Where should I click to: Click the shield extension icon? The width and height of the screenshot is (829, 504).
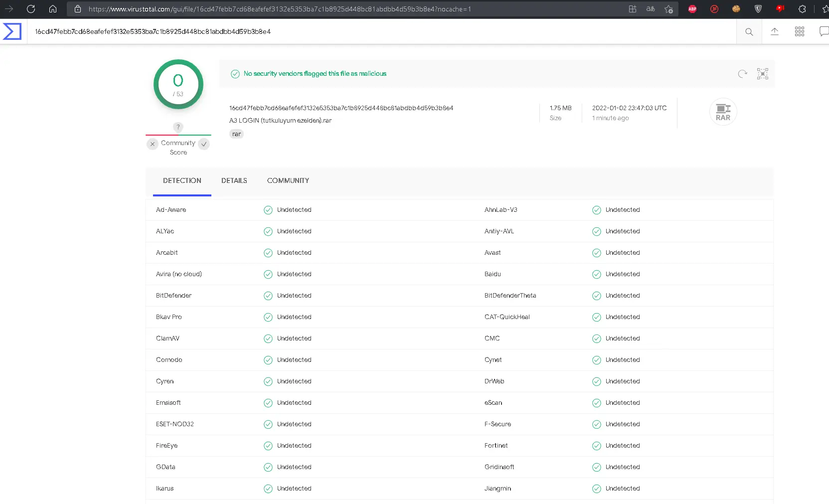tap(758, 9)
